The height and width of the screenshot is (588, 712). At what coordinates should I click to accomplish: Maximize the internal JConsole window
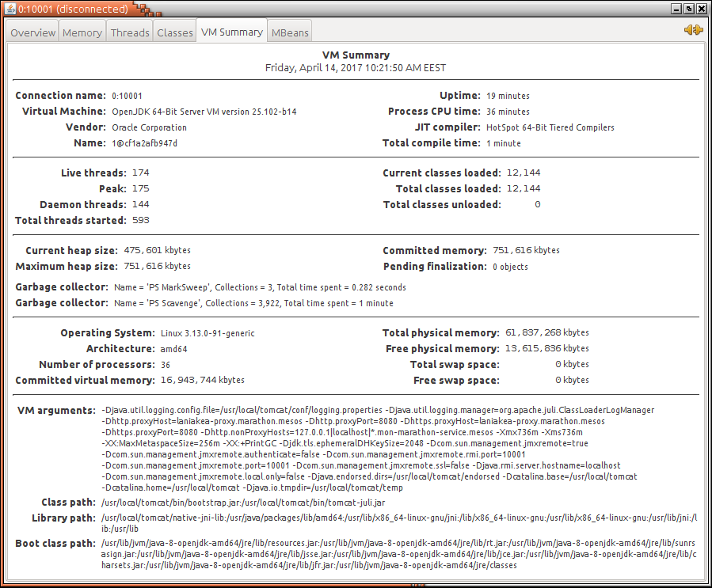click(688, 9)
